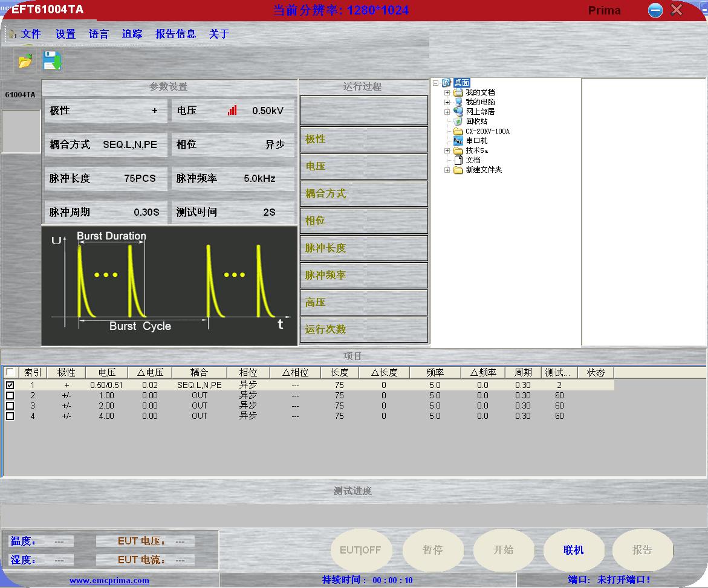This screenshot has width=708, height=588.
Task: Select the 回收站 recycle bin icon
Action: pos(458,121)
